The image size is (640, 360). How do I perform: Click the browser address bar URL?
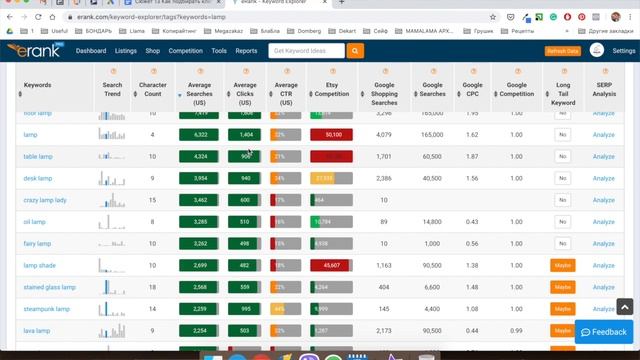click(x=151, y=17)
